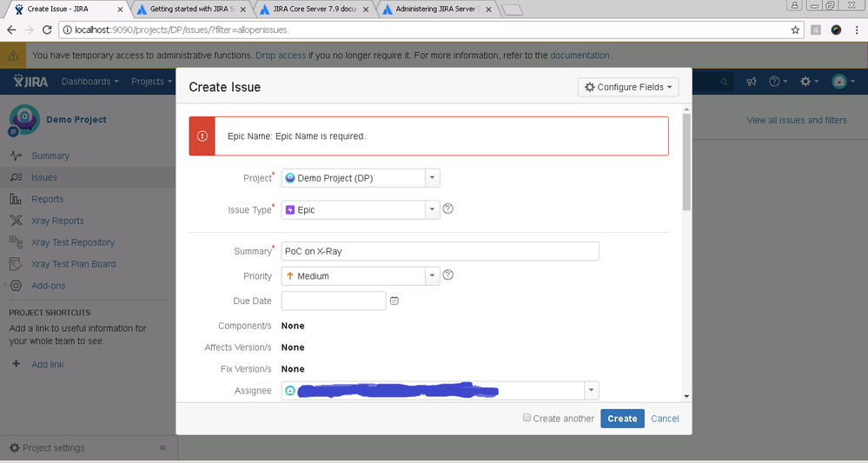Viewport: 868px width, 463px height.
Task: Bookmark this page with the star icon
Action: [x=796, y=30]
